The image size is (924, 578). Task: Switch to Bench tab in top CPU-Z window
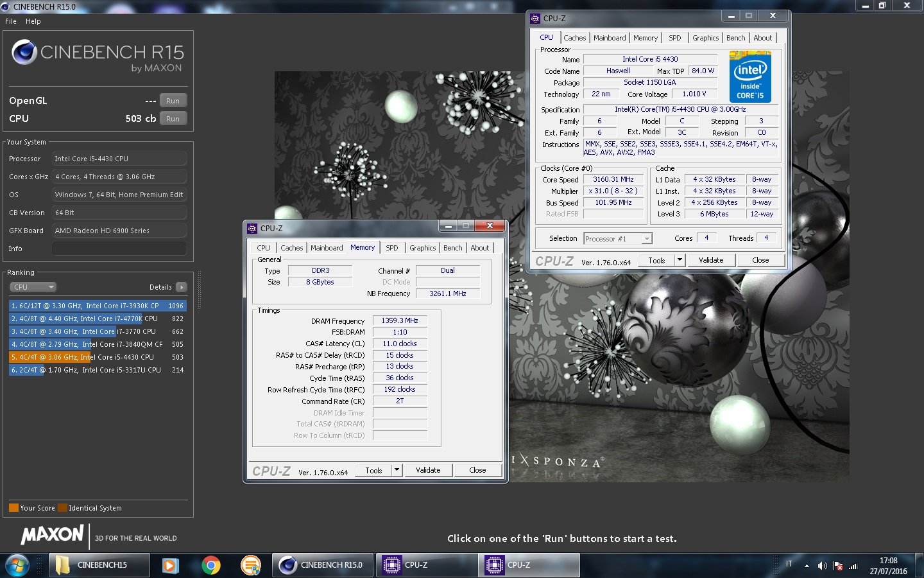pos(736,38)
